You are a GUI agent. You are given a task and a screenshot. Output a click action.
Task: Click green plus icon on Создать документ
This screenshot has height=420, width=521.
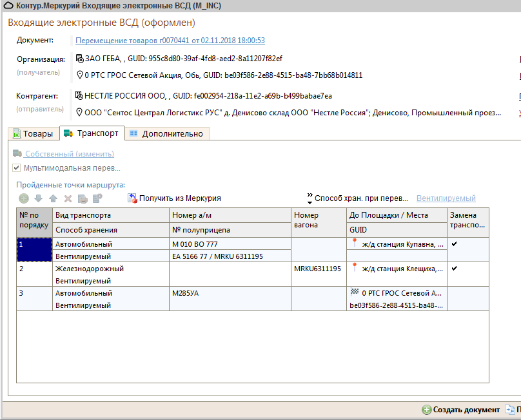click(x=427, y=410)
